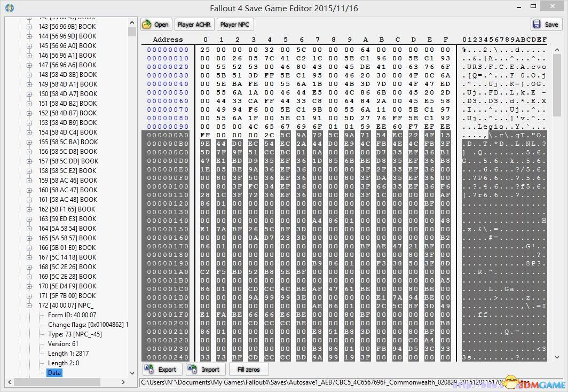568x392 pixels.
Task: Click address 00000240 in hex view
Action: (168, 357)
